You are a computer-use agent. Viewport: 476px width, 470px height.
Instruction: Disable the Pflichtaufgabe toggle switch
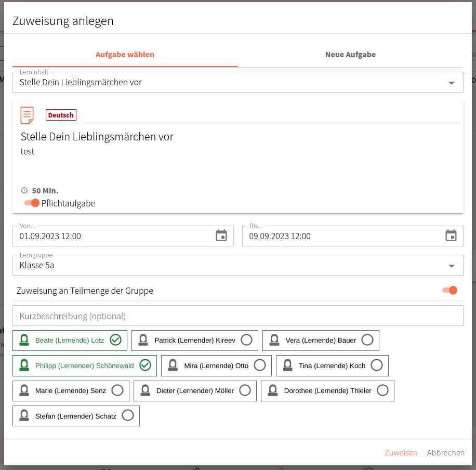tap(32, 203)
